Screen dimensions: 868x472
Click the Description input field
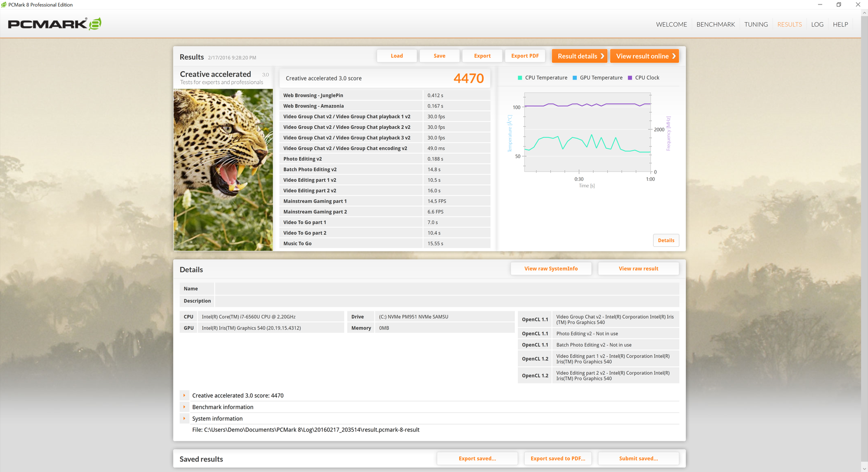(447, 301)
